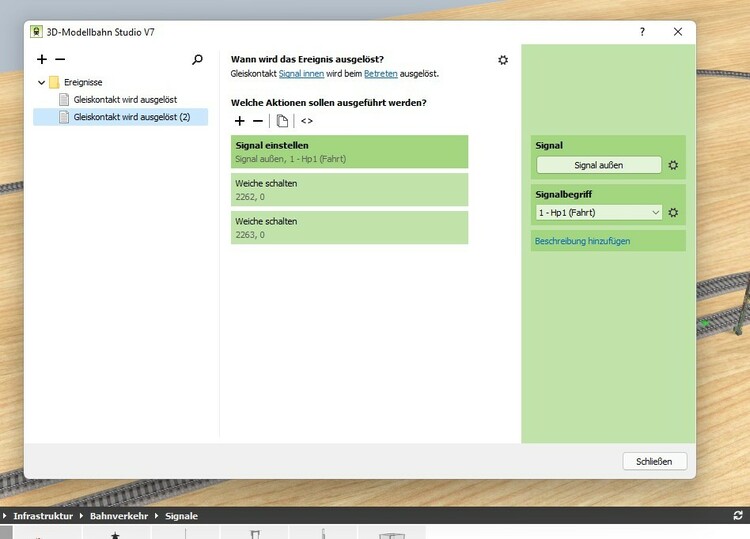This screenshot has width=750, height=539.
Task: Add a new action with plus icon
Action: pyautogui.click(x=240, y=121)
